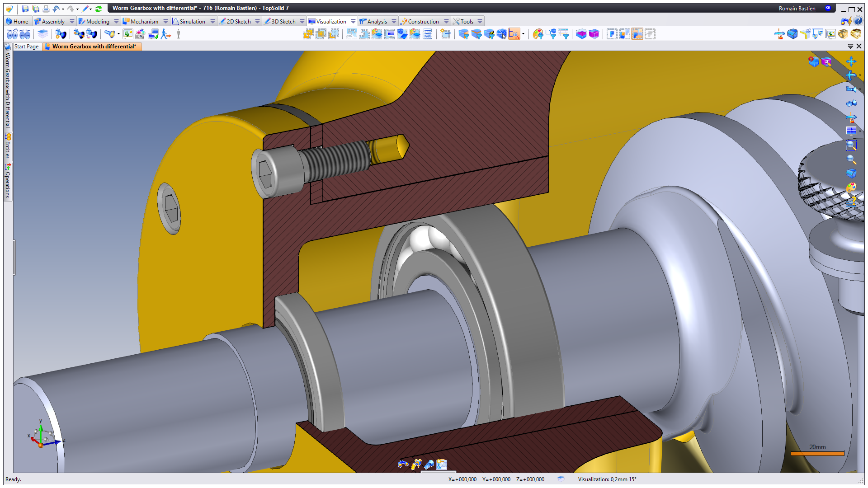The height and width of the screenshot is (488, 868).
Task: Open the Visualization tab dropdown arrow
Action: click(x=353, y=21)
